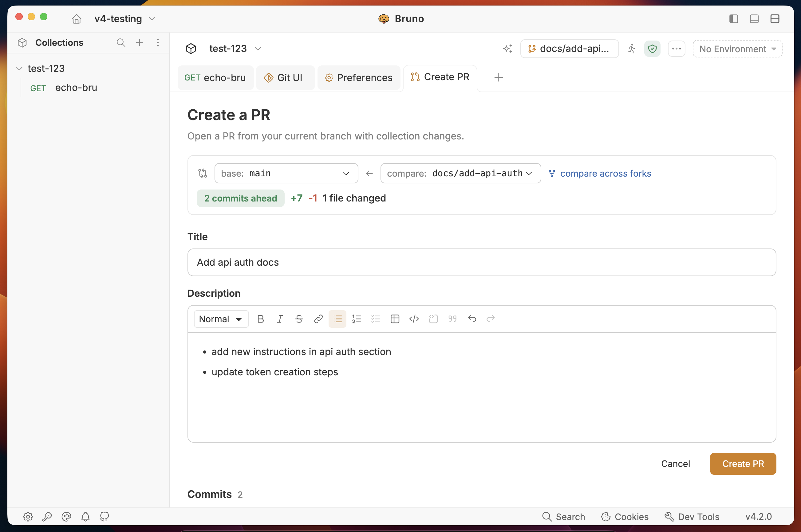801x532 pixels.
Task: Switch to the GET echo-bru tab
Action: click(x=215, y=78)
